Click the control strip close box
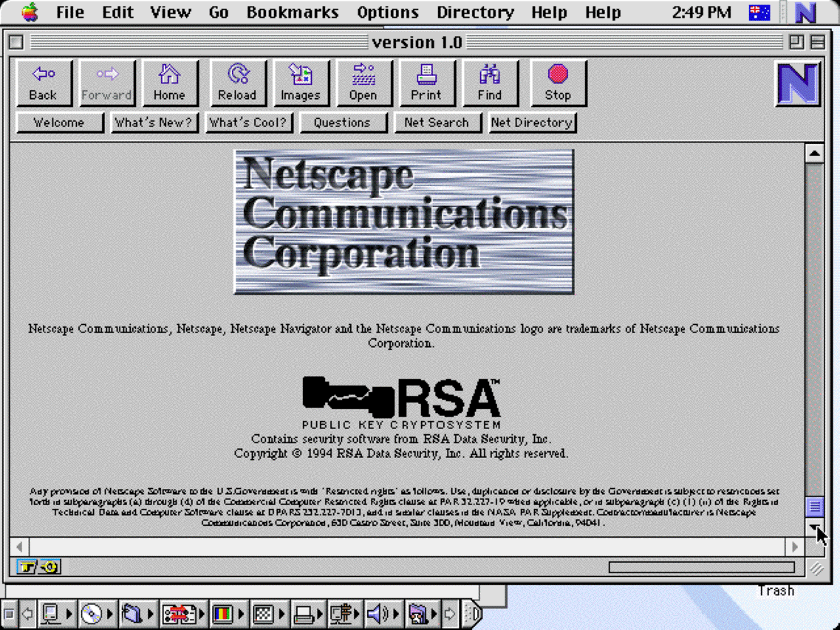This screenshot has height=630, width=840. point(9,614)
